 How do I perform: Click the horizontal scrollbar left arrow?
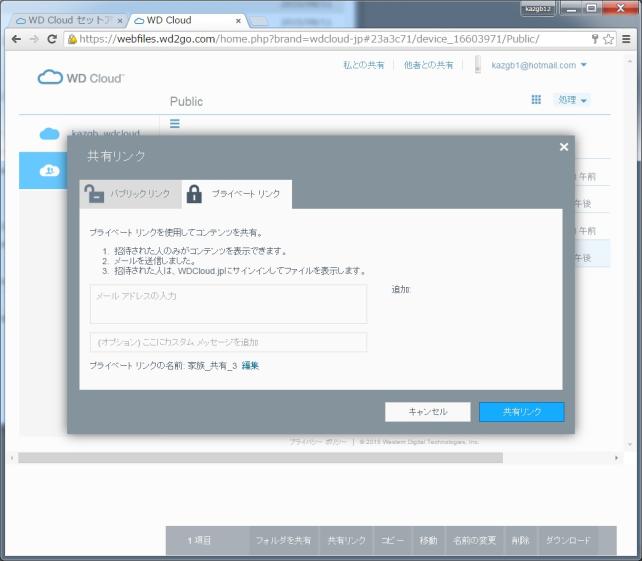point(12,458)
